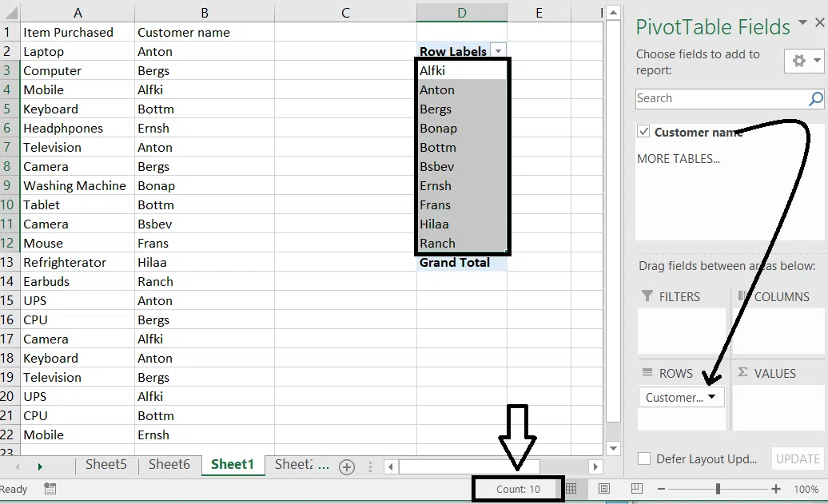Open MORE TABLES... link
This screenshot has width=828, height=504.
coord(679,159)
